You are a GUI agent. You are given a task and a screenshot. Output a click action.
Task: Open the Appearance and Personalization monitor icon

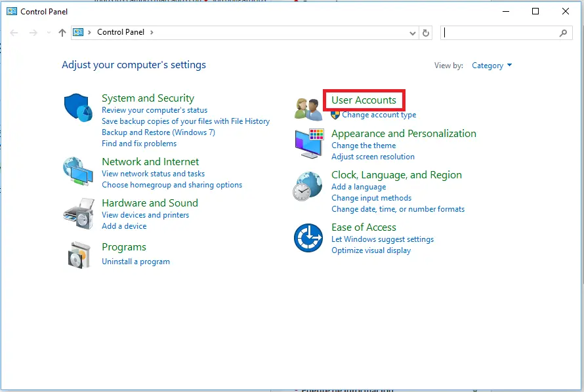(309, 144)
